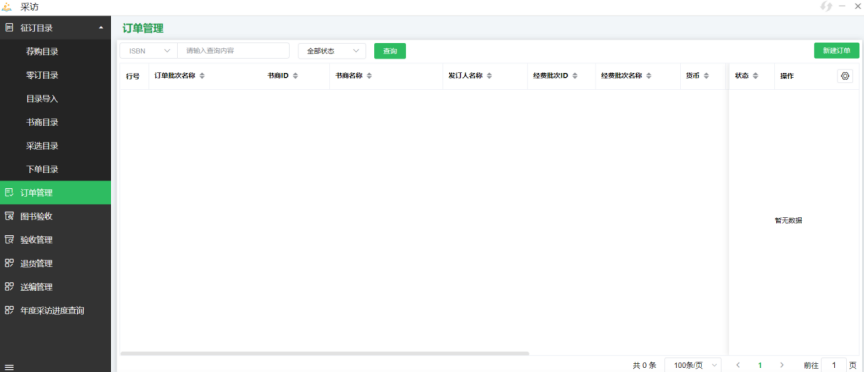
Task: Click the green 查询 button
Action: tap(390, 51)
